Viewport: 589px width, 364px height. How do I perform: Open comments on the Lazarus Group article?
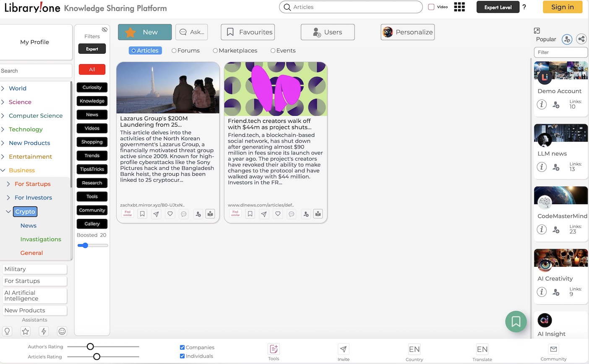point(184,214)
